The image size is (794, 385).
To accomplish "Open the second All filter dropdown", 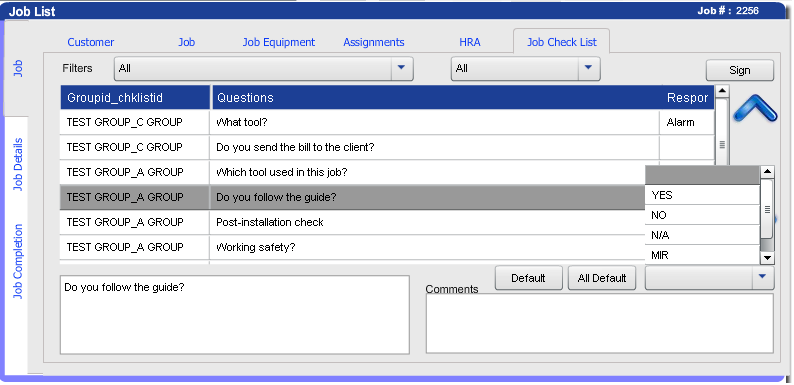I will 525,68.
